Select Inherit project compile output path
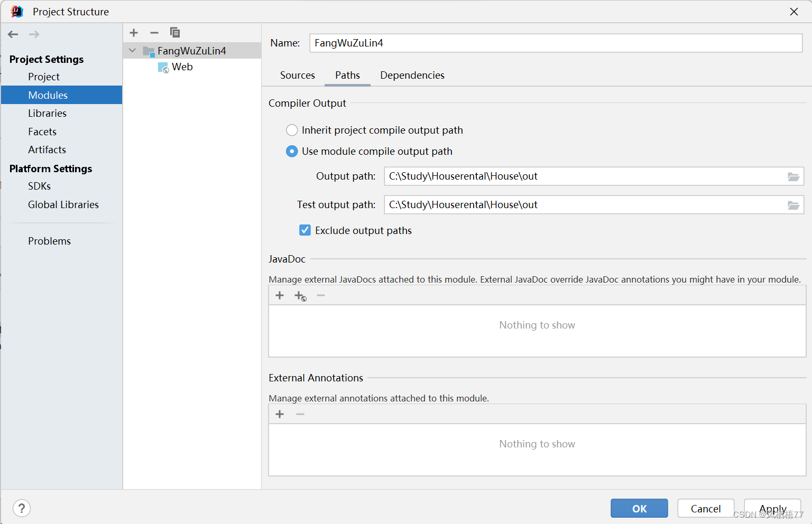 [292, 130]
